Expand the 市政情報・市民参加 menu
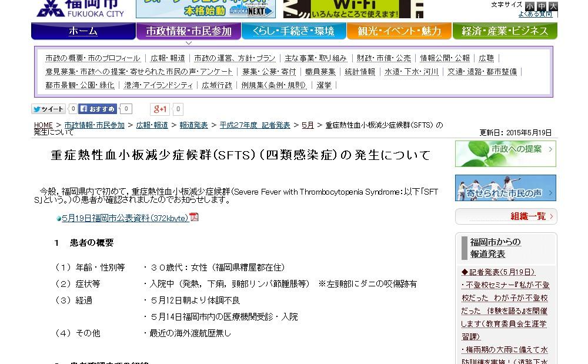The height and width of the screenshot is (364, 588). tap(188, 31)
